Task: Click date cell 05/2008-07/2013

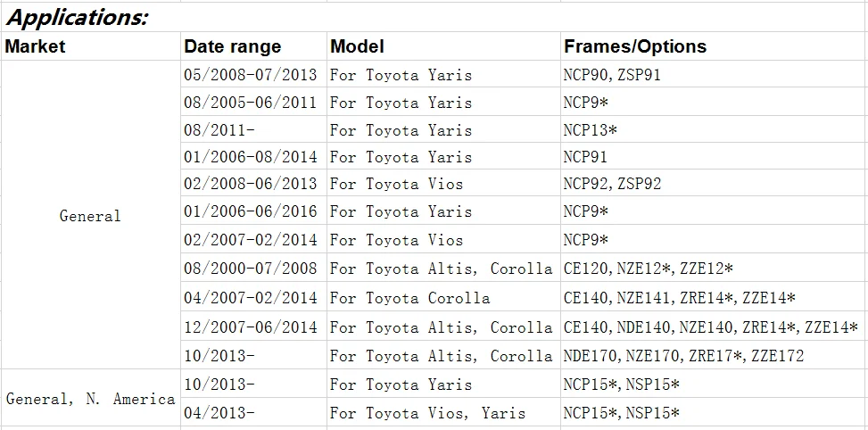Action: pyautogui.click(x=253, y=75)
